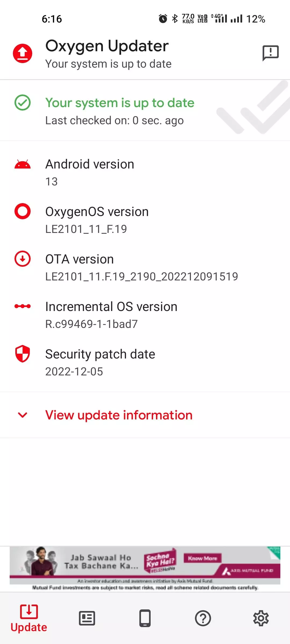Open the Help question mark tab
The height and width of the screenshot is (644, 290).
[x=203, y=618]
